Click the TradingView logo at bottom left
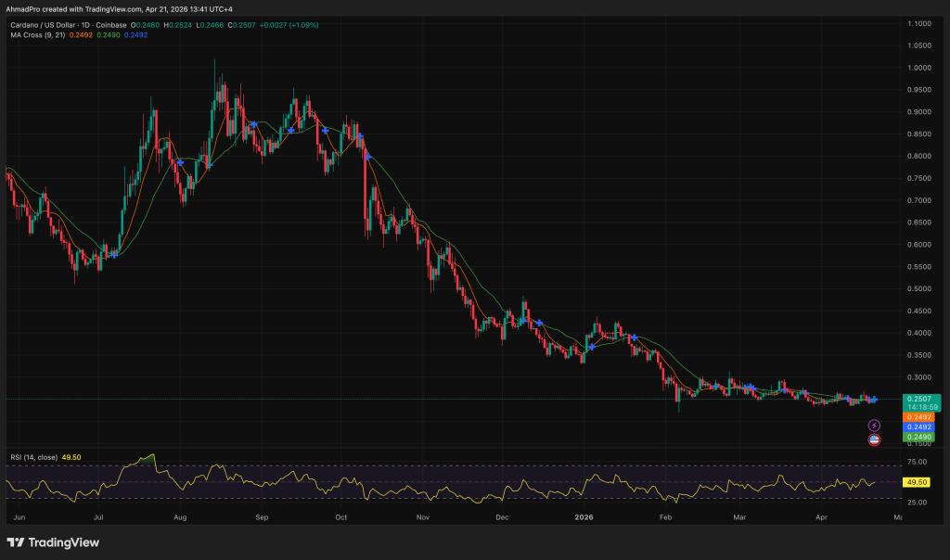 point(53,542)
